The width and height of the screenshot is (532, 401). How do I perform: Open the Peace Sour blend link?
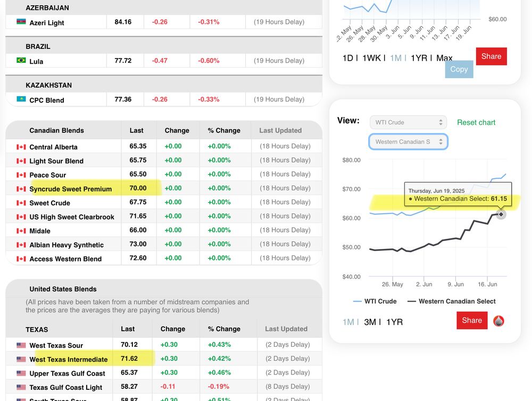point(48,175)
